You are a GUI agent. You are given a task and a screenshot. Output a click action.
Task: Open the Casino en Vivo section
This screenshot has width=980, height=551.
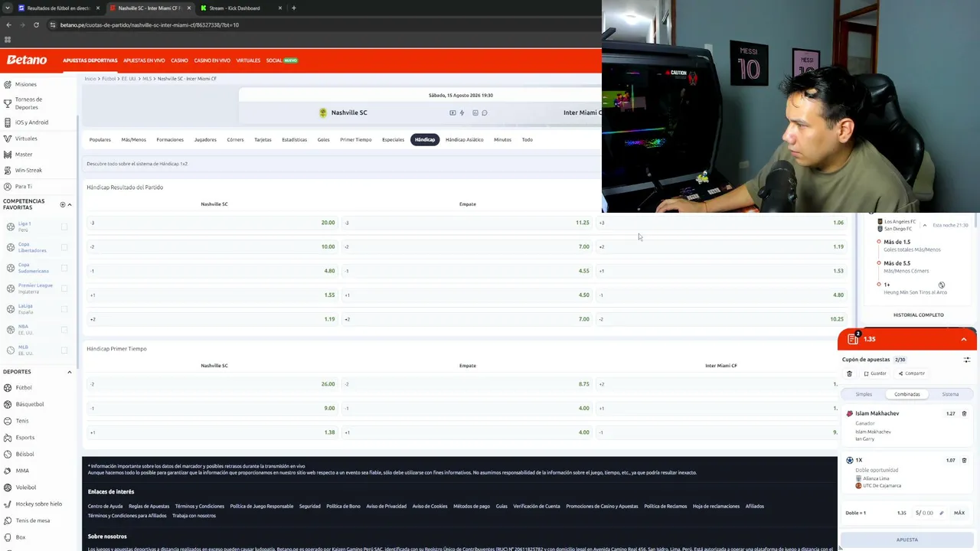[x=212, y=60]
